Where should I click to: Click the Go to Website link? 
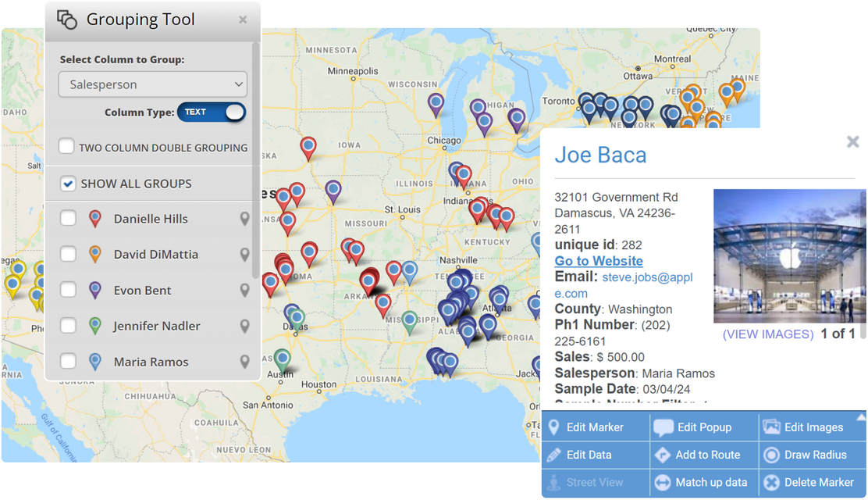tap(598, 261)
